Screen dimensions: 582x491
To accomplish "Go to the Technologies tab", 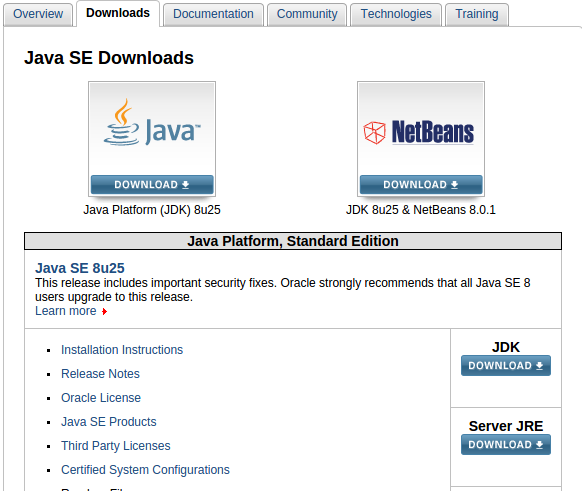I will 396,14.
